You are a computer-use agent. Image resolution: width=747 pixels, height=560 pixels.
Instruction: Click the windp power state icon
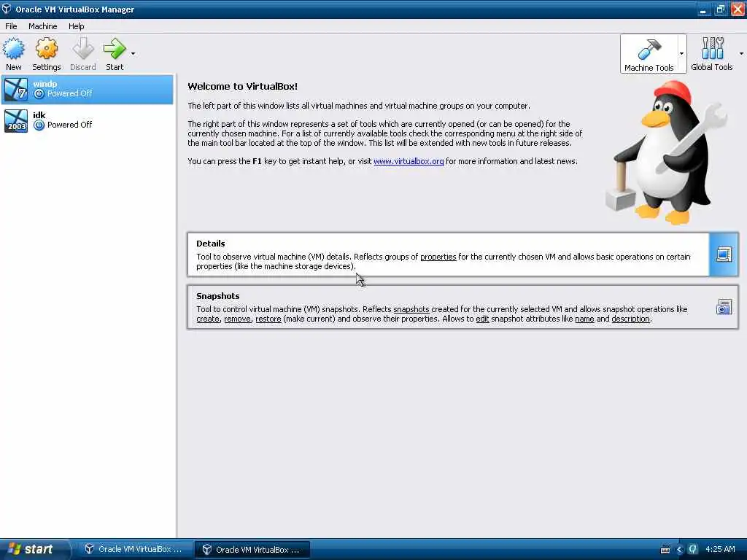tap(39, 94)
